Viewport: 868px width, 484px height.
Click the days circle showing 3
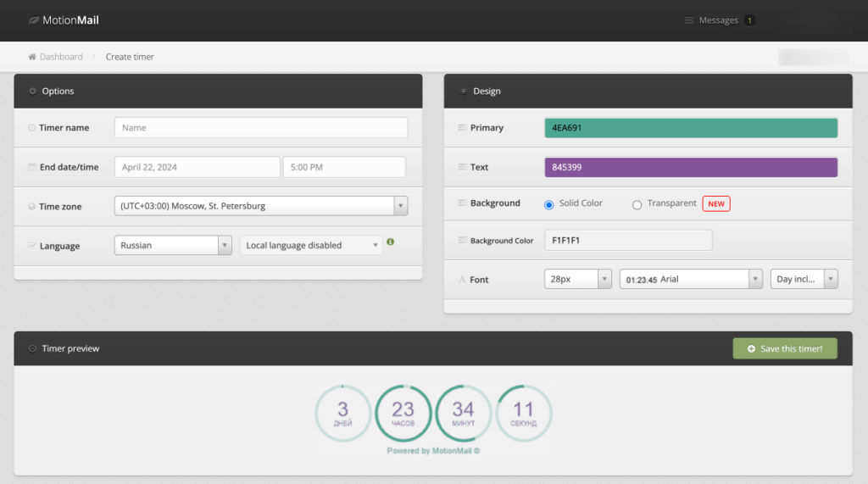tap(342, 413)
